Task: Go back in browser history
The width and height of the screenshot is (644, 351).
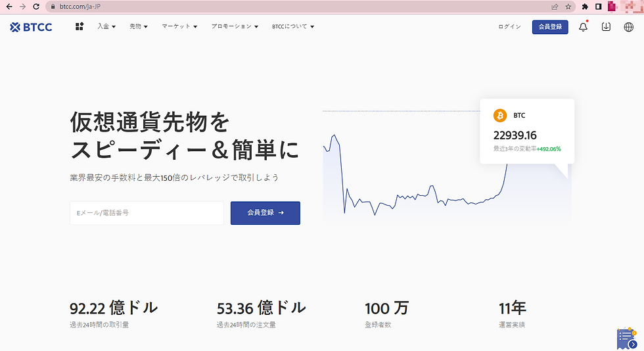Action: (9, 7)
